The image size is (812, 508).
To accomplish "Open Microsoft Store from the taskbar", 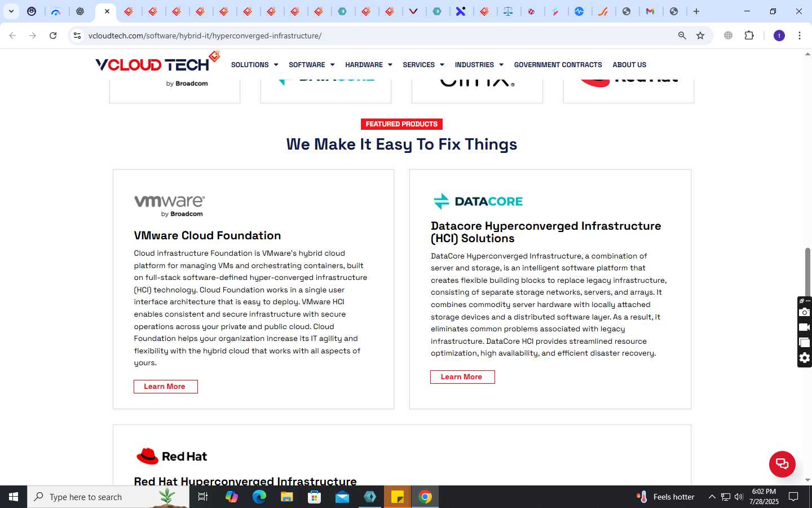I will pos(314,497).
